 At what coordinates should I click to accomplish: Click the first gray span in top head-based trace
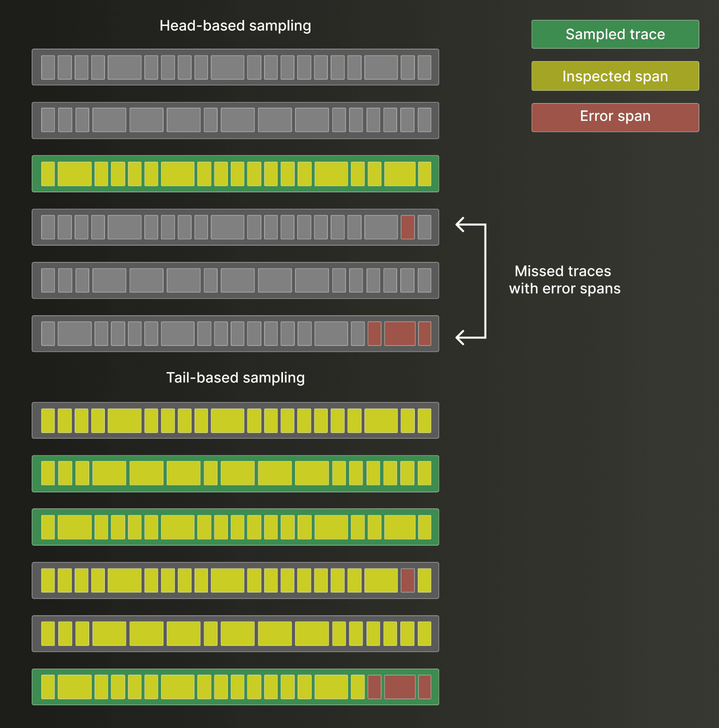pos(48,67)
